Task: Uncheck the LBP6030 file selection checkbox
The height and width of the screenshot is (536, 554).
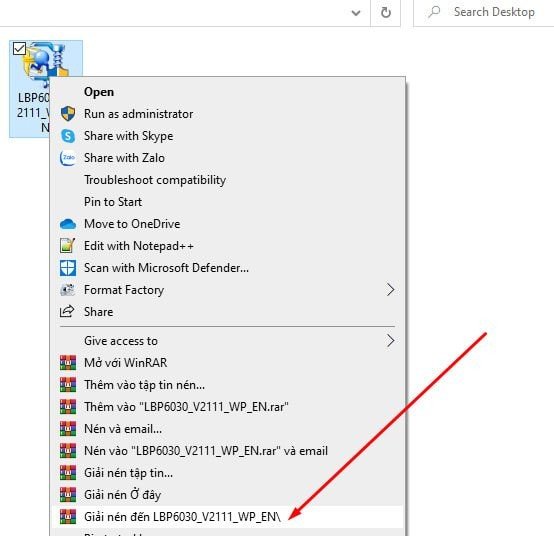Action: (x=19, y=49)
